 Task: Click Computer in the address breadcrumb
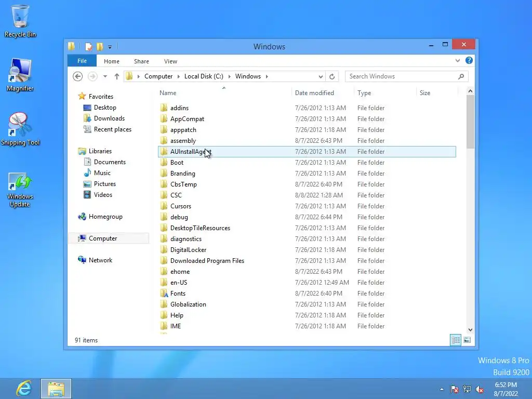(158, 76)
